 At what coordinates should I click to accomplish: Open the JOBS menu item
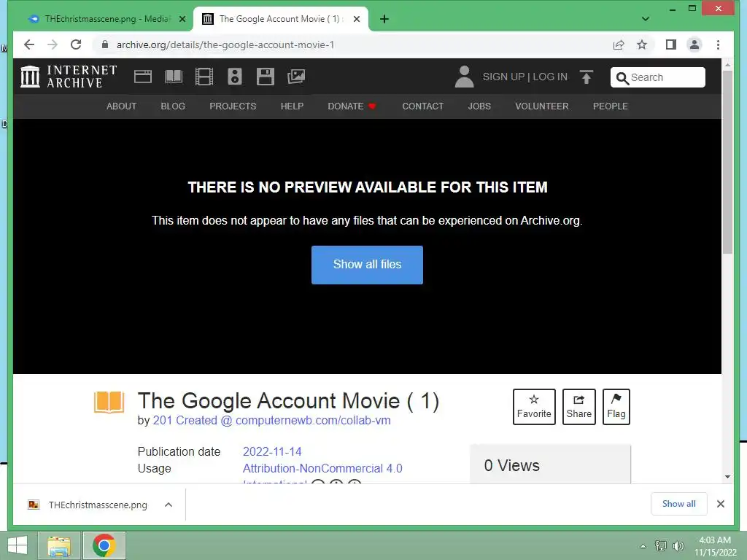pos(479,106)
